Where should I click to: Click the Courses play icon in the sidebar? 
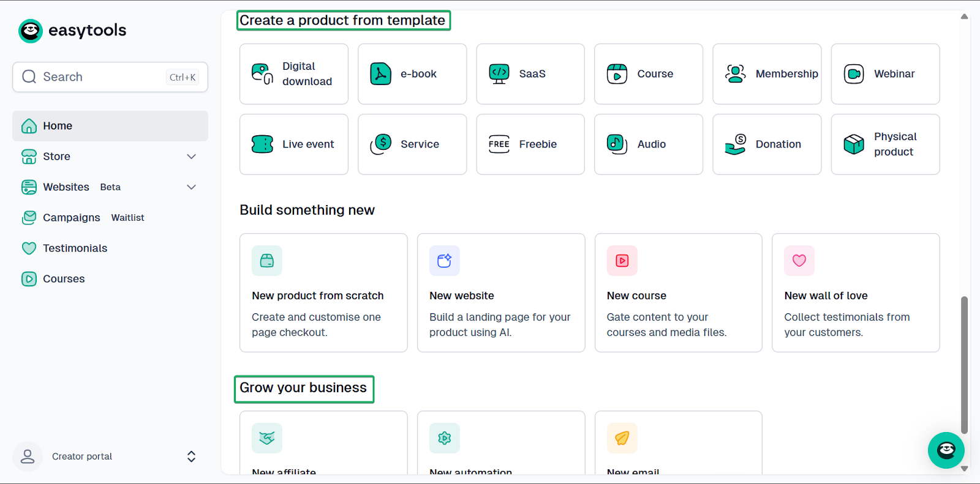pyautogui.click(x=29, y=279)
